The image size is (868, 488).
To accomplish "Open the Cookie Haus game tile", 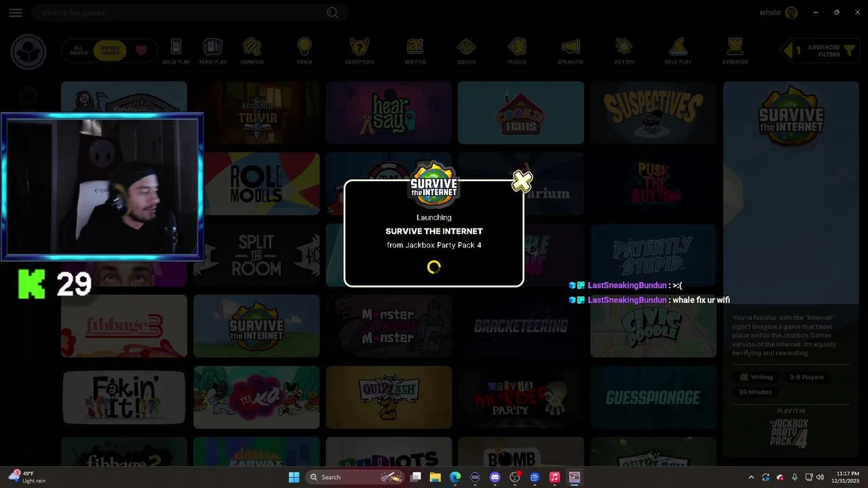I will coord(521,113).
